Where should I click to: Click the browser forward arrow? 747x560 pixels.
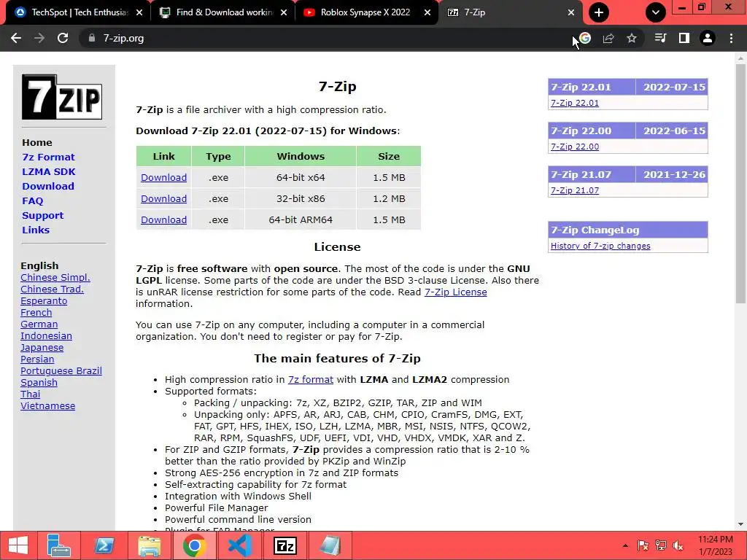(x=39, y=38)
